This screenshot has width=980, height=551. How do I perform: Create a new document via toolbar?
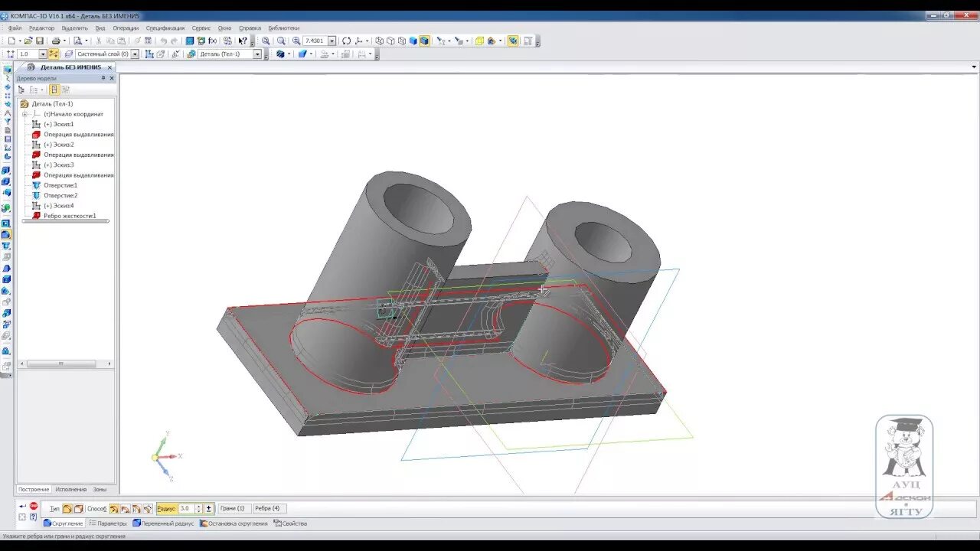(x=11, y=41)
